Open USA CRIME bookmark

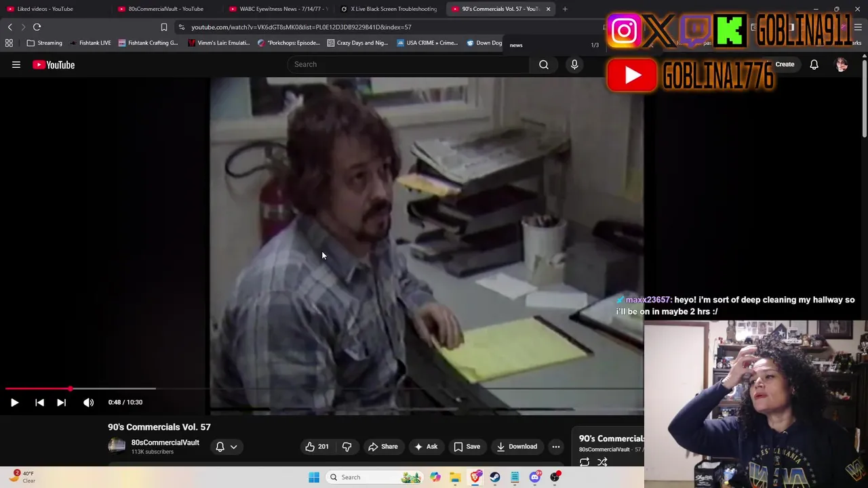click(x=427, y=43)
